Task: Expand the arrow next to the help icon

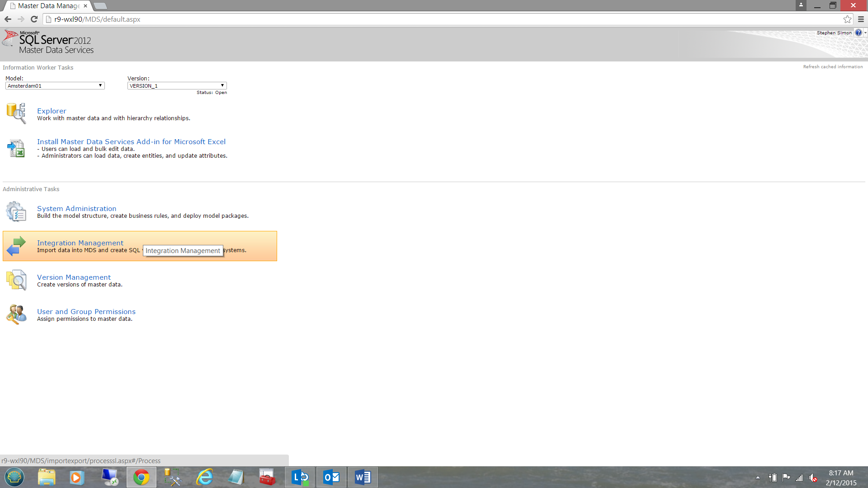Action: click(x=865, y=33)
